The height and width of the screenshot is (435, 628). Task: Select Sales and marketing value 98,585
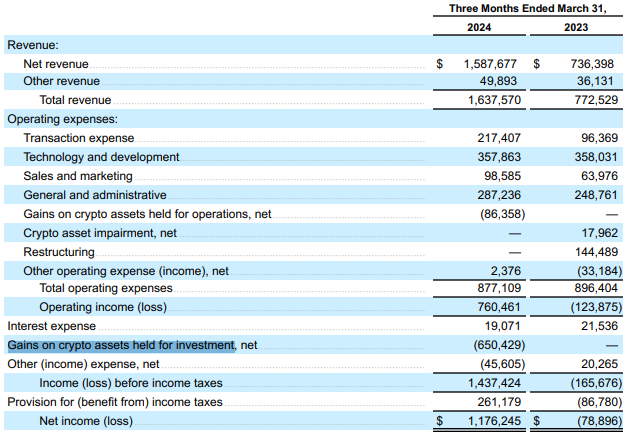(x=499, y=176)
